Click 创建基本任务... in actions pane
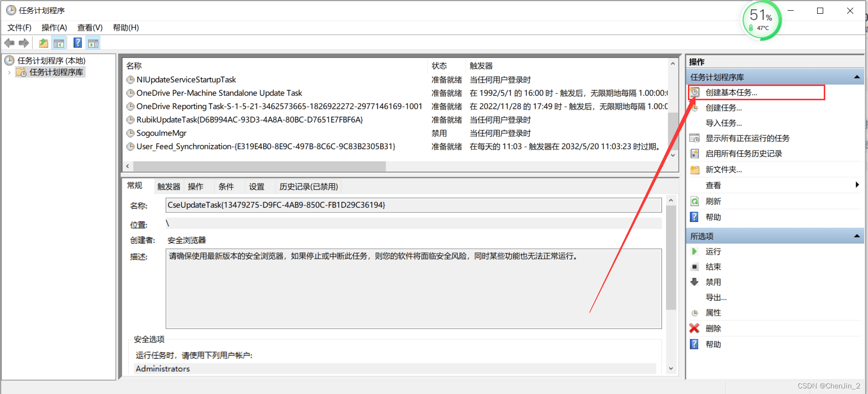Image resolution: width=868 pixels, height=394 pixels. (731, 93)
